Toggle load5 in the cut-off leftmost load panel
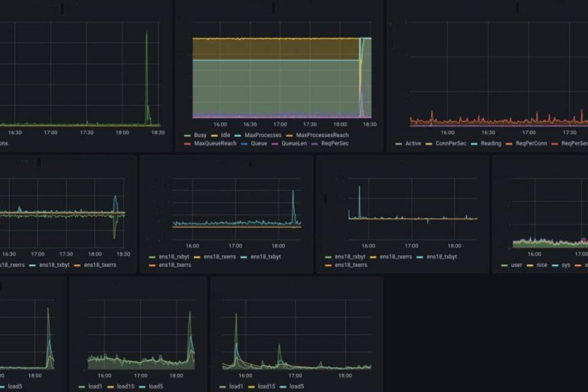588x392 pixels. click(x=15, y=387)
